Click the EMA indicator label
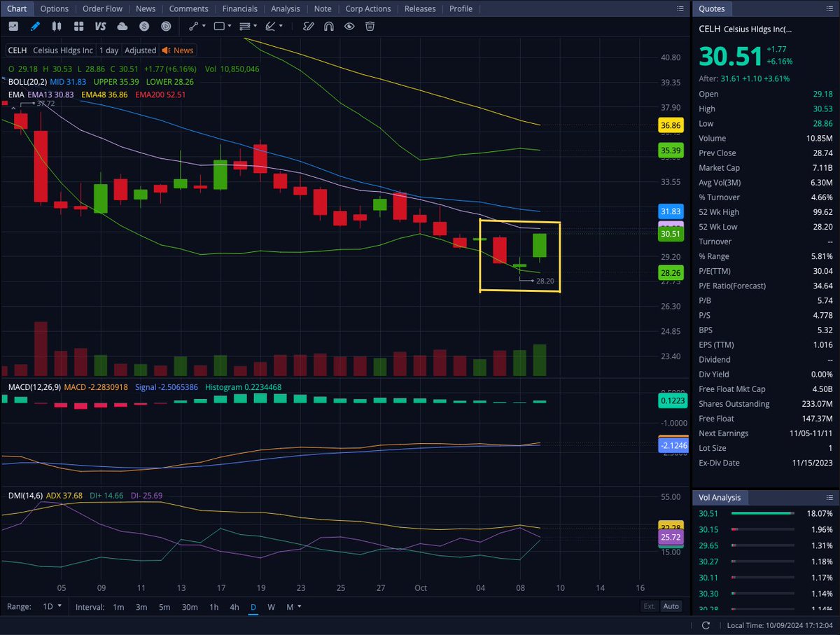This screenshot has height=635, width=840. [x=16, y=94]
